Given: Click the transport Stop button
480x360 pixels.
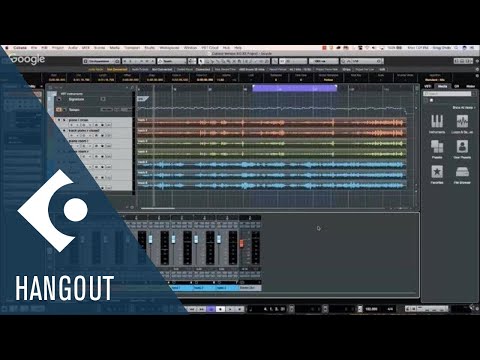Looking at the screenshot, I should point(220,309).
